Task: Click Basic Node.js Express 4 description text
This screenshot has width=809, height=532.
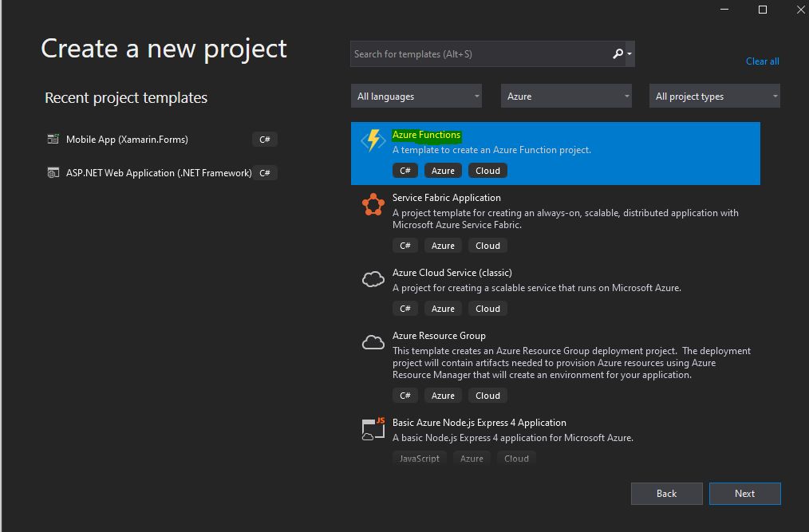Action: (513, 438)
